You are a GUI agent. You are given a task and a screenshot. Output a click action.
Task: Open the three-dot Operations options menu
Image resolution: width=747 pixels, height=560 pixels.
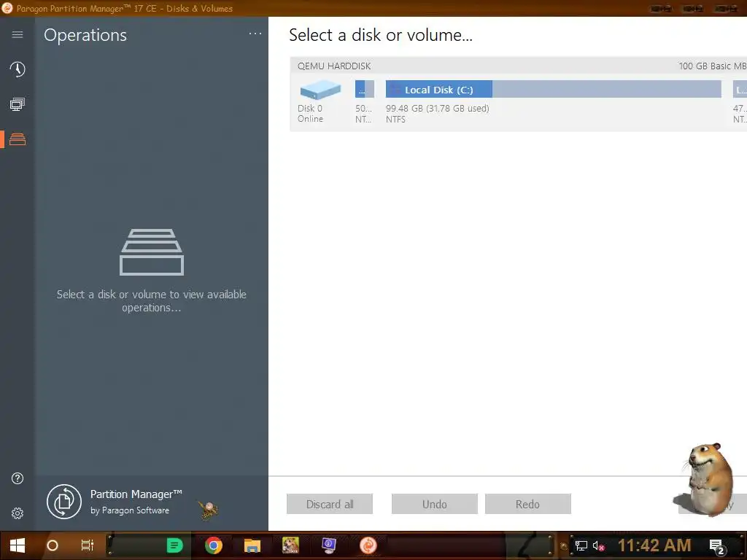click(x=255, y=34)
